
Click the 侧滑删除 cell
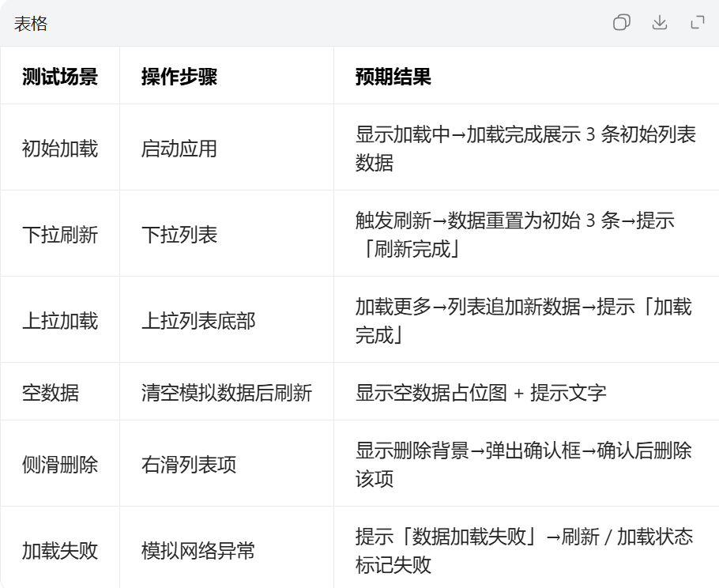60,464
